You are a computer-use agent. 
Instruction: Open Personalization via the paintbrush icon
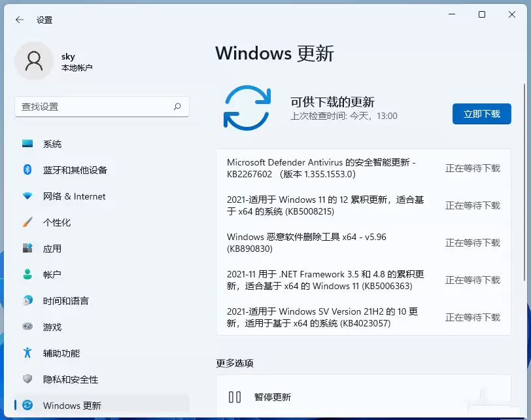[26, 222]
